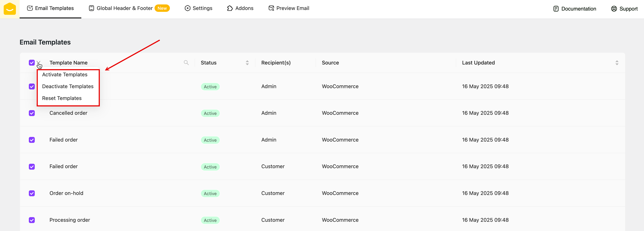Click the Documentation page icon
This screenshot has height=231, width=644.
556,9
